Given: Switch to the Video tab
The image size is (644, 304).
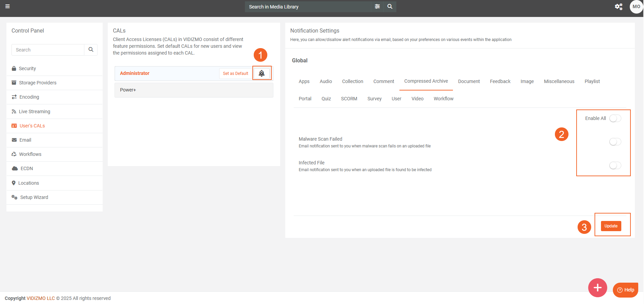Looking at the screenshot, I should pyautogui.click(x=417, y=99).
